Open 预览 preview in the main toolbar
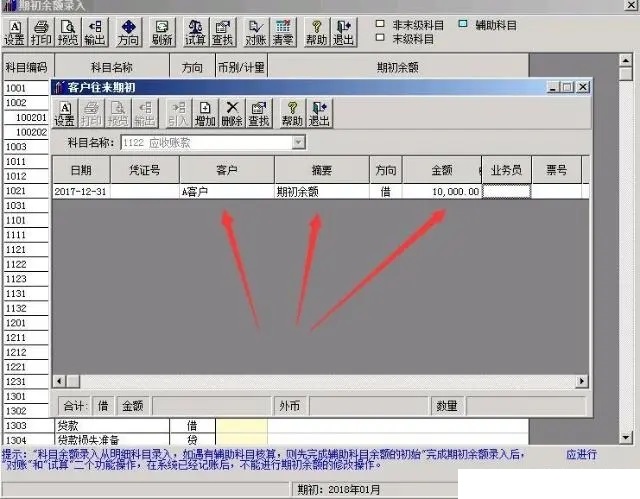This screenshot has width=640, height=499. point(67,32)
